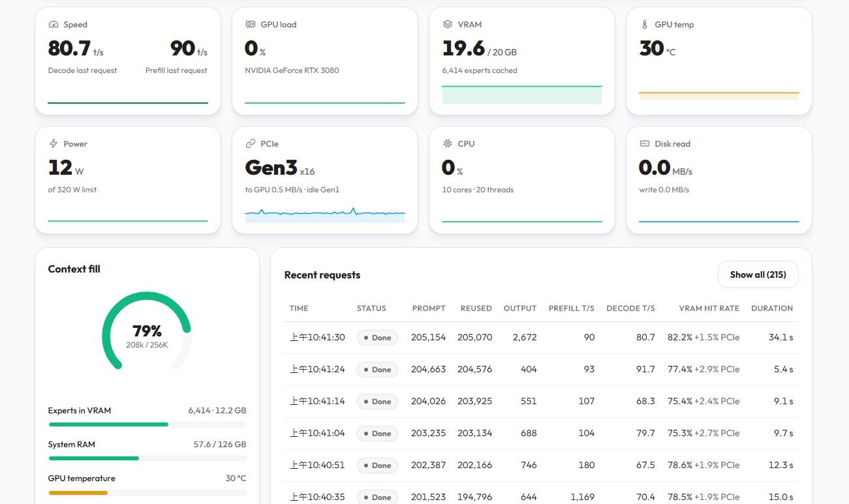Screen dimensions: 849x504
Task: Click the GPU load card icon
Action: (x=251, y=24)
